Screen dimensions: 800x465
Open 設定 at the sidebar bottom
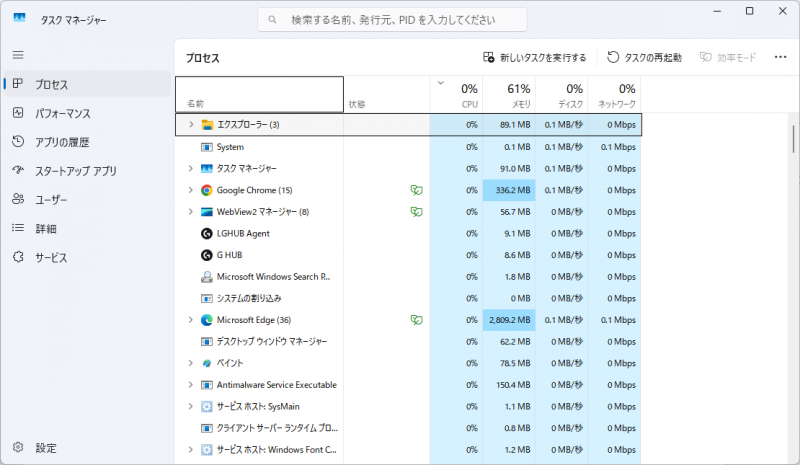tap(46, 447)
